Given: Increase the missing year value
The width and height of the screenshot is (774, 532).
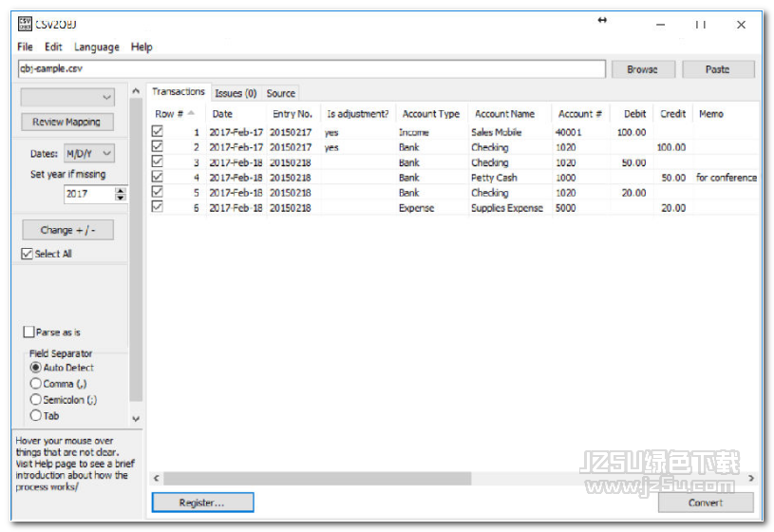Looking at the screenshot, I should 121,190.
